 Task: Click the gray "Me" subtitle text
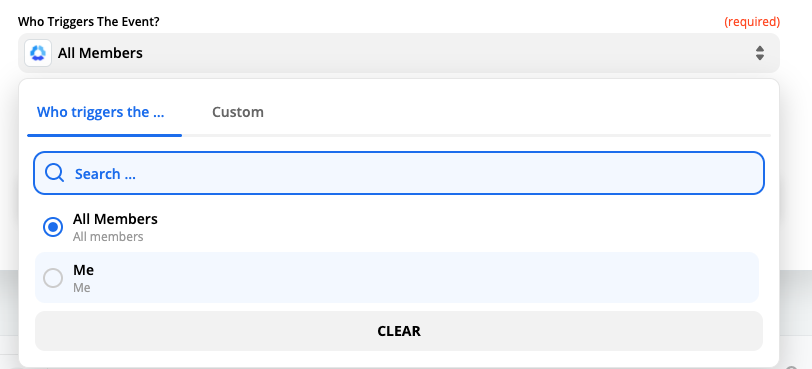click(82, 288)
